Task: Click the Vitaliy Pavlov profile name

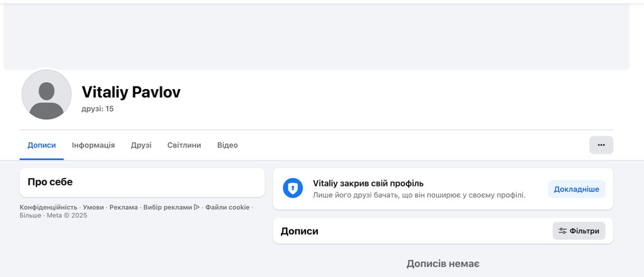Action: 131,92
